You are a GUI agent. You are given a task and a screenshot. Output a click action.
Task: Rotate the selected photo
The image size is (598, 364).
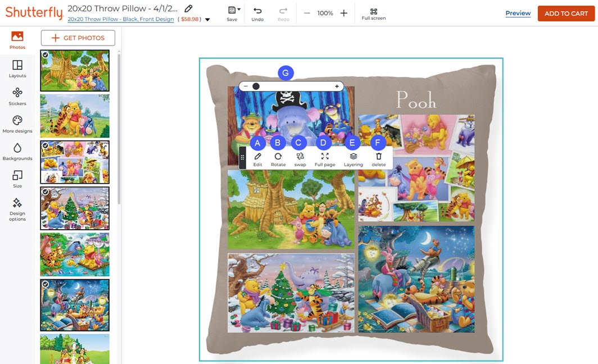coord(278,160)
